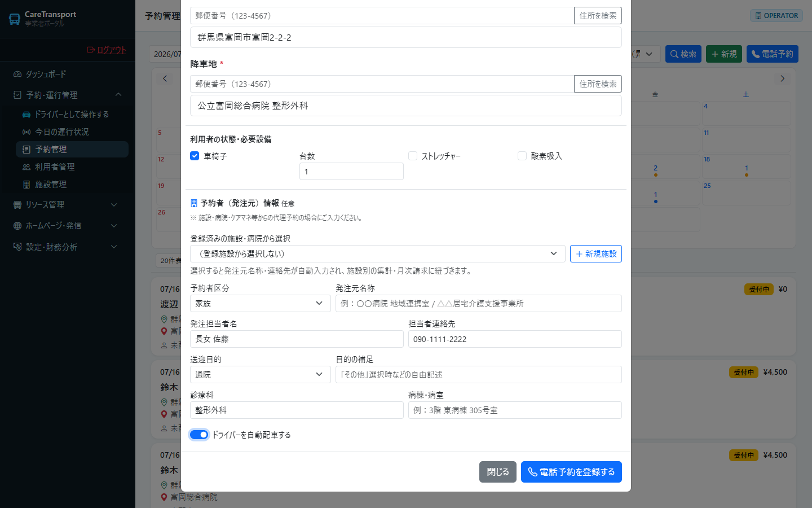Open the 予約者区分 dropdown showing 家族
812x508 pixels.
(x=260, y=303)
